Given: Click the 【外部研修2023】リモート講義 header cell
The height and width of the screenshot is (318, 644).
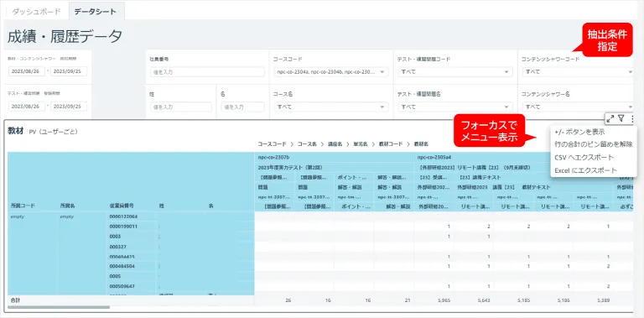Looking at the screenshot, I should [x=475, y=167].
